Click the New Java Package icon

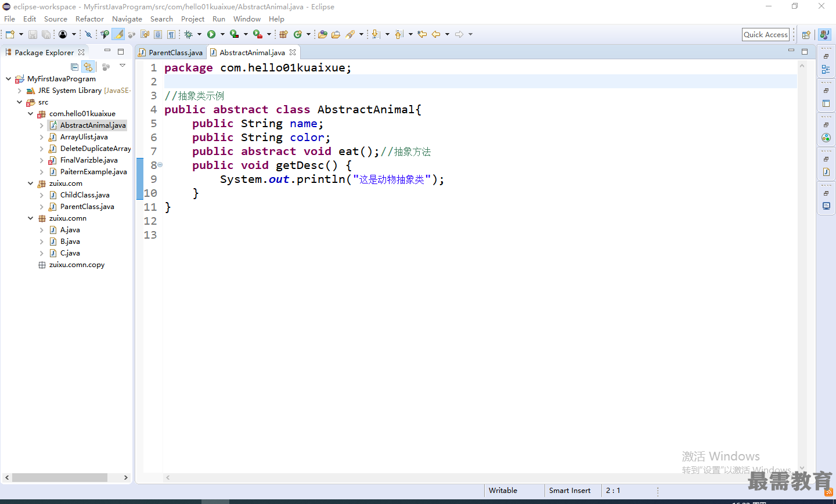coord(283,34)
